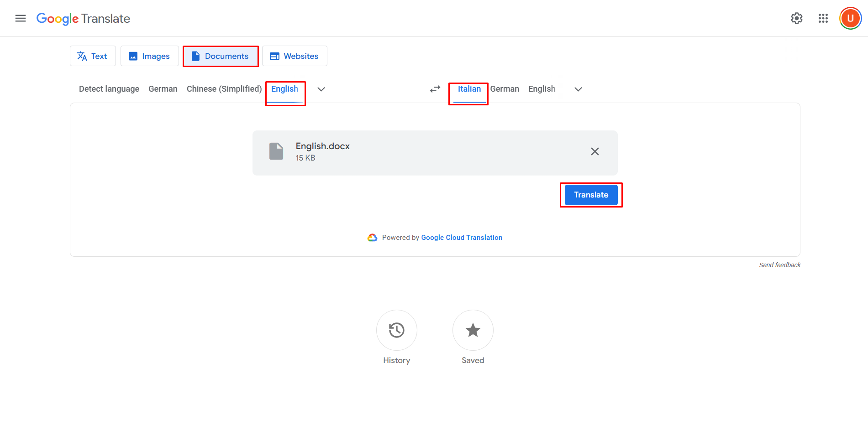
Task: Expand the target language dropdown
Action: tap(578, 89)
